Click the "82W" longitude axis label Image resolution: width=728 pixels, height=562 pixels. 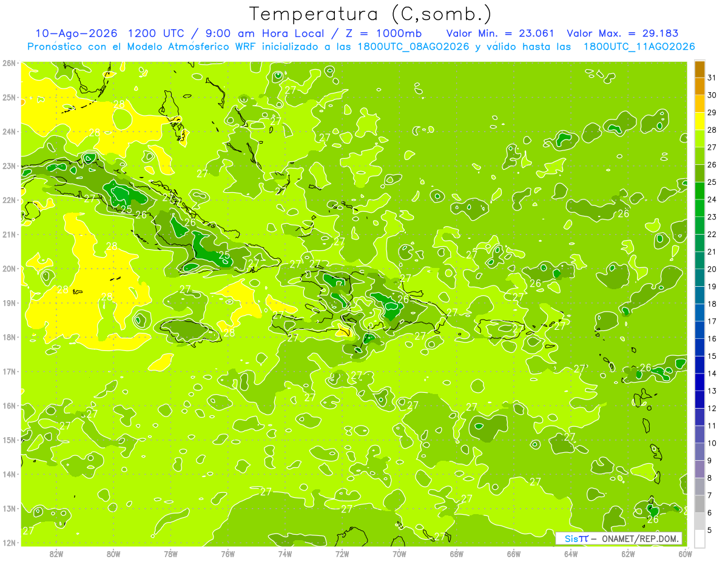[x=56, y=554]
